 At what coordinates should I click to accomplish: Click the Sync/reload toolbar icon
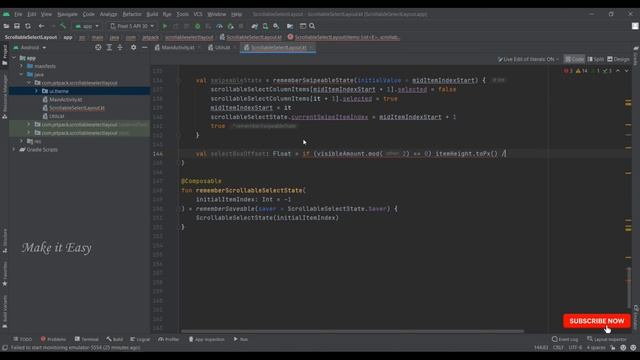point(28,26)
